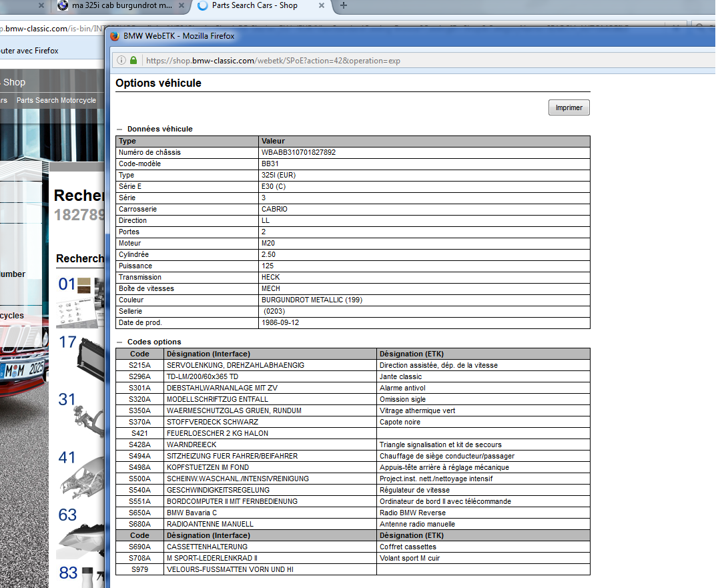Click the M20 engine value
Screen dimensions: 718x588
point(268,243)
